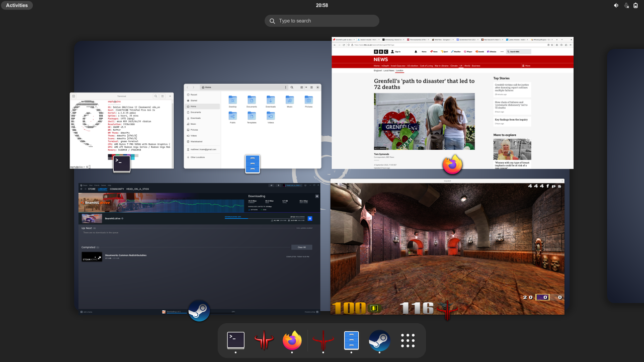Select Wastebasket in Files sidebar
This screenshot has height=362, width=644.
pyautogui.click(x=202, y=141)
